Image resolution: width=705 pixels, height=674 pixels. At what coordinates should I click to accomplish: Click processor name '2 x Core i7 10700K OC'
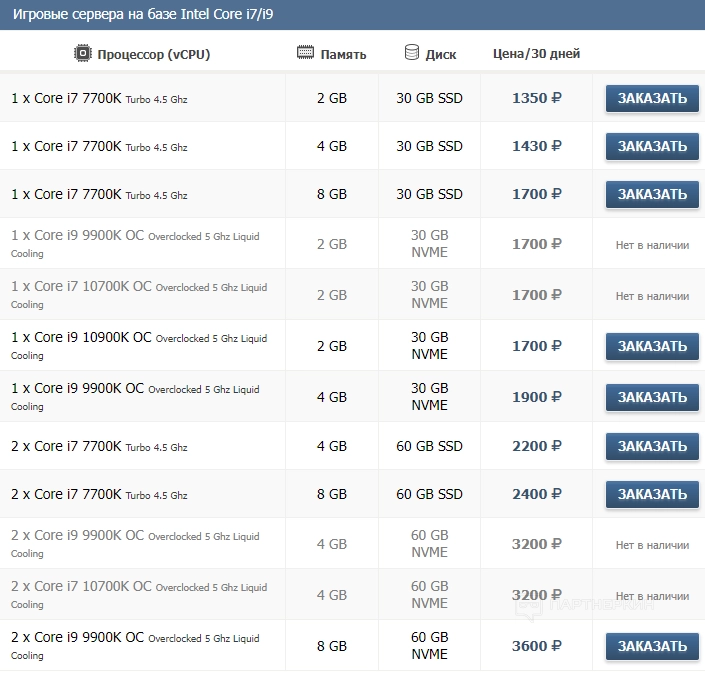(x=81, y=586)
